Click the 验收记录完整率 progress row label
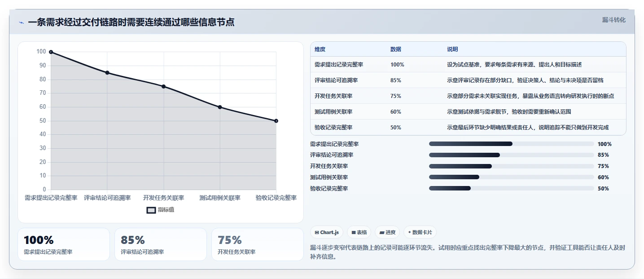Image resolution: width=644 pixels, height=279 pixels. tap(329, 189)
